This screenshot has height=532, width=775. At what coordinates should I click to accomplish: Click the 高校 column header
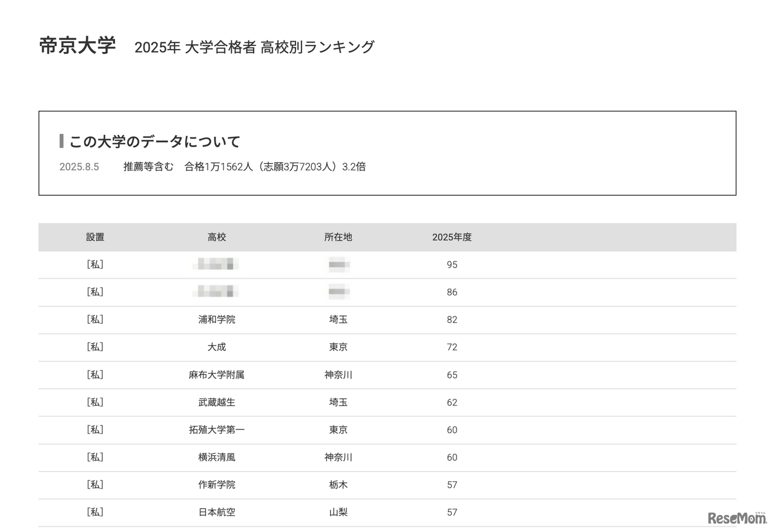pyautogui.click(x=217, y=237)
